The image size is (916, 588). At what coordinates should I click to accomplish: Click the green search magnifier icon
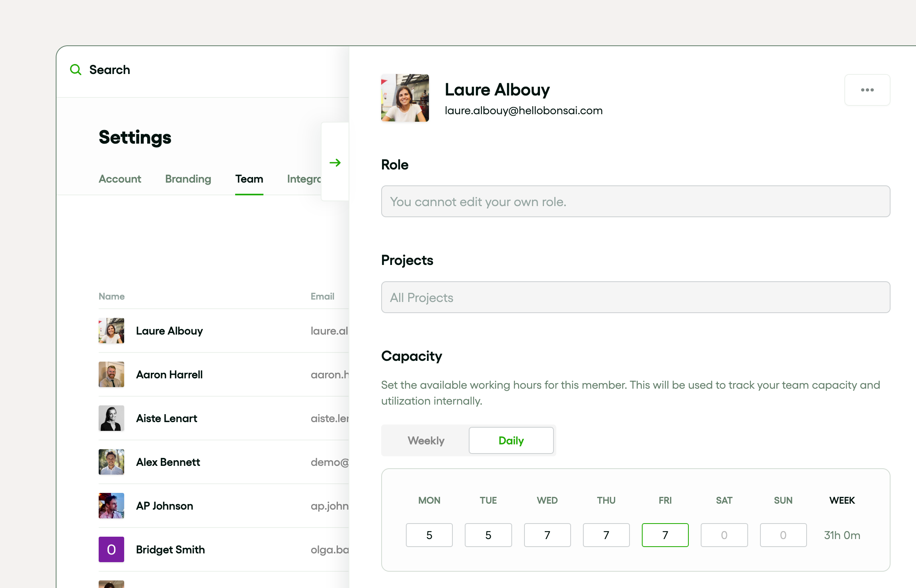[76, 70]
